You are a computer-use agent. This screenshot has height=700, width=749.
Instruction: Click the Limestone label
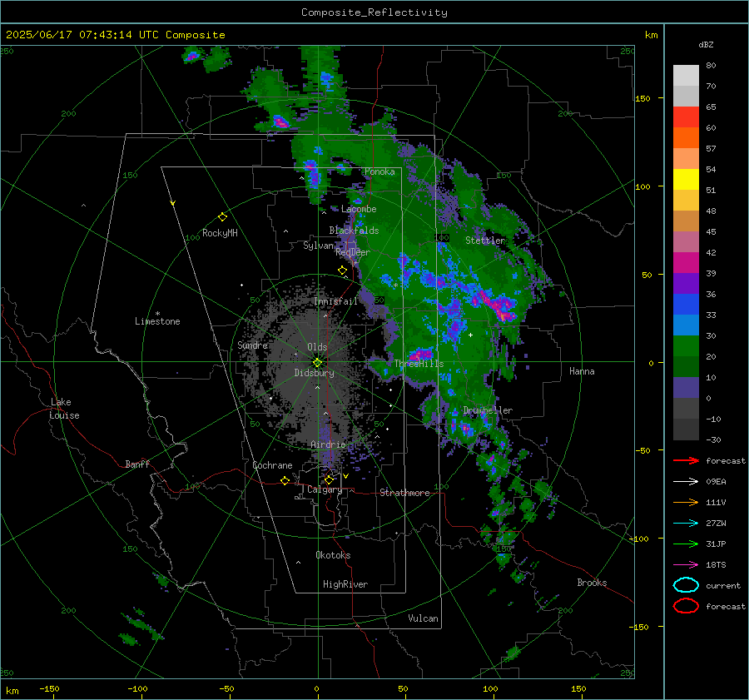[x=157, y=321]
